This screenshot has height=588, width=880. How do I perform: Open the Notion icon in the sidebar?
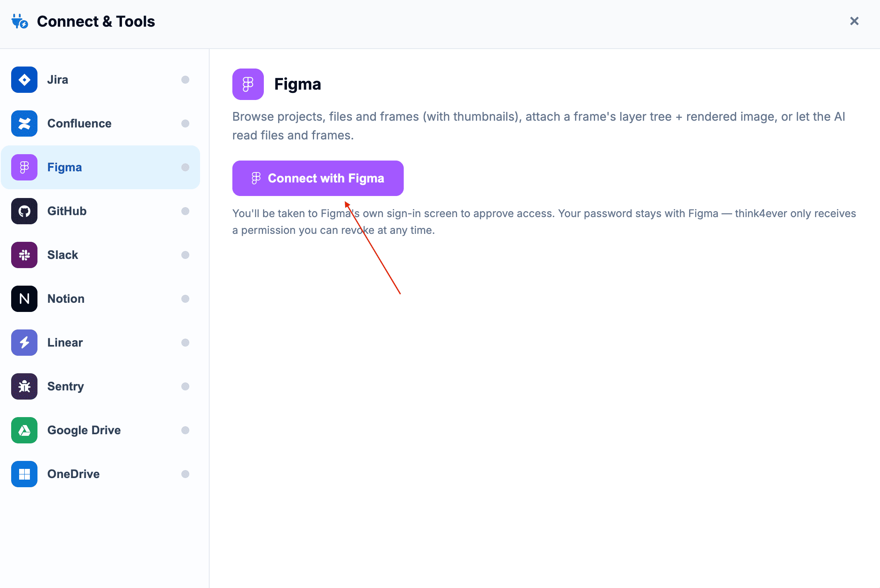24,299
